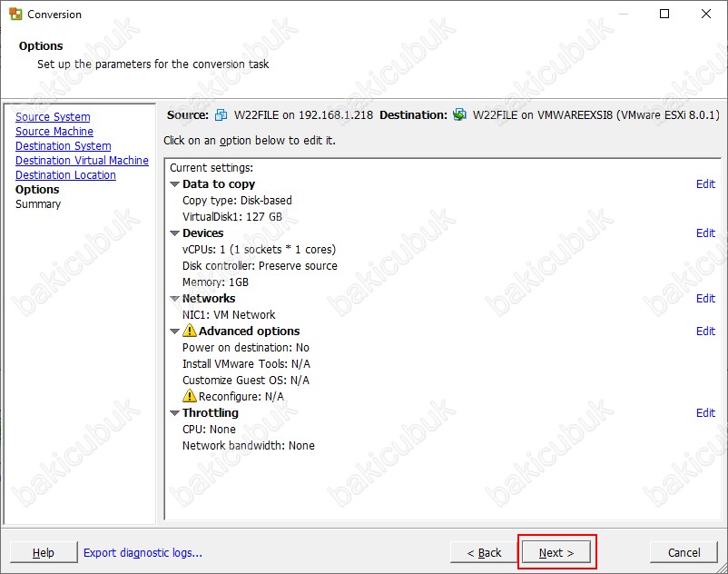Click the Advanced options heading text
728x574 pixels.
pos(250,331)
